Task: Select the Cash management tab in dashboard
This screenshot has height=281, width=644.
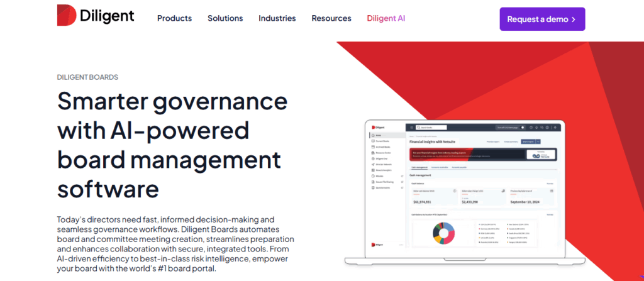Action: (x=419, y=167)
